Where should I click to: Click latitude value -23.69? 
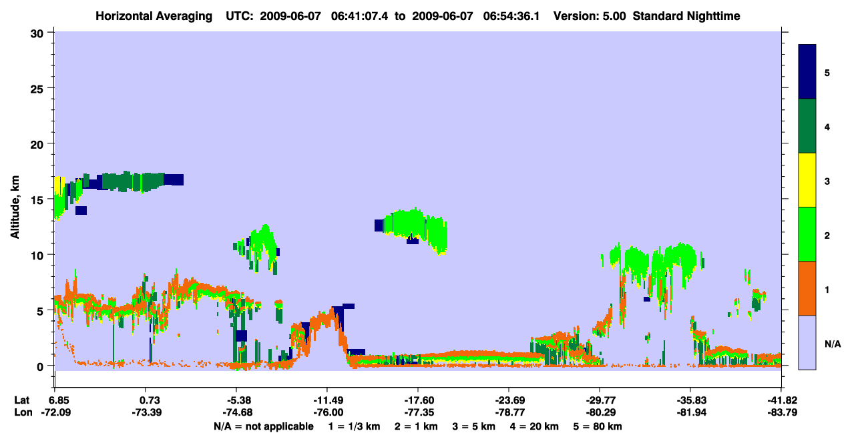(509, 400)
